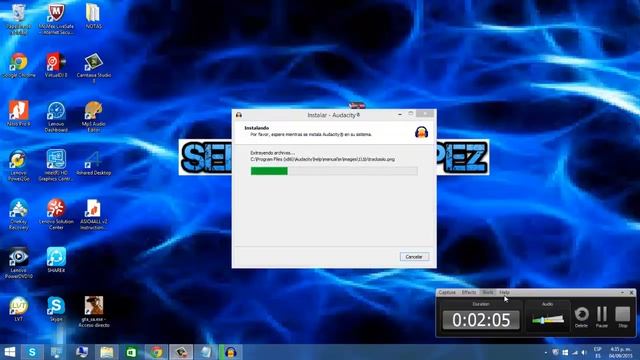Launch Camtasia Studio 8 desktop shortcut
The image size is (640, 360).
point(93,67)
